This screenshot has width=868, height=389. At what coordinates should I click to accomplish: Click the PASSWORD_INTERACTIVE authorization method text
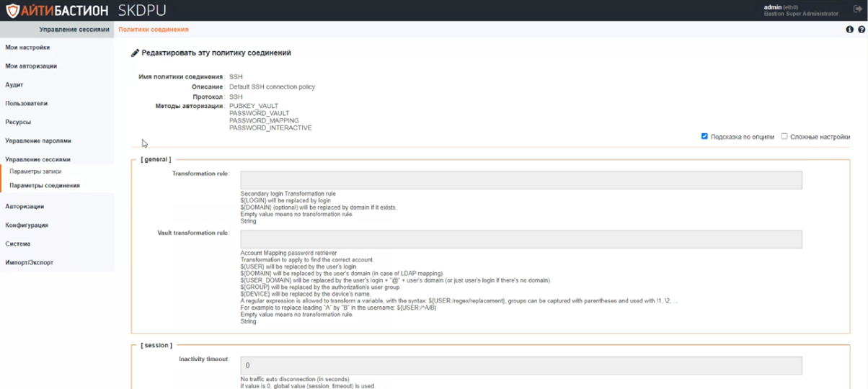click(x=270, y=128)
